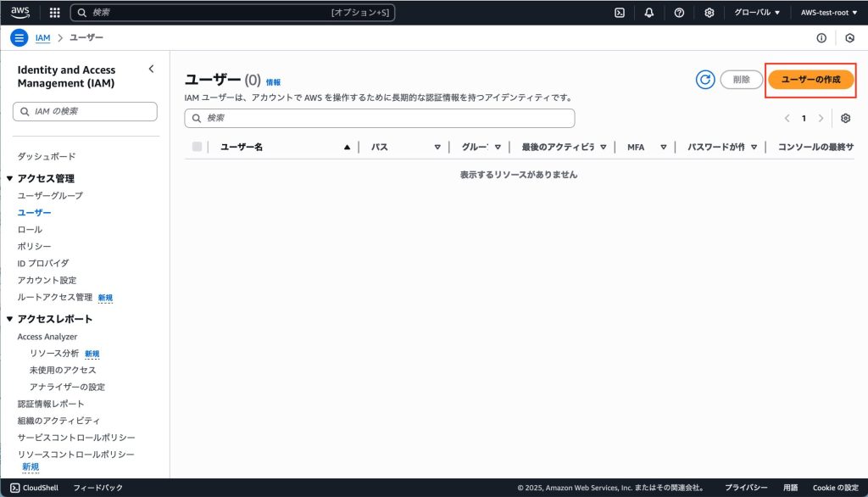The width and height of the screenshot is (868, 497).
Task: Open the services grid menu icon
Action: [54, 12]
